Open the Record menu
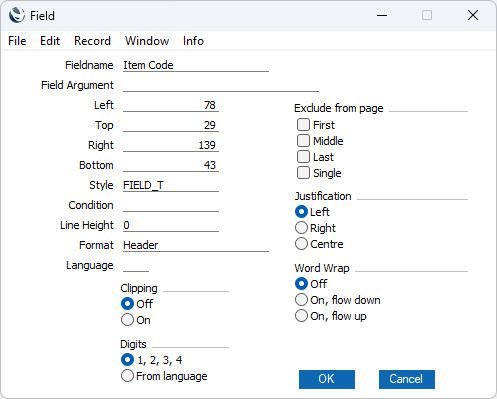 92,41
